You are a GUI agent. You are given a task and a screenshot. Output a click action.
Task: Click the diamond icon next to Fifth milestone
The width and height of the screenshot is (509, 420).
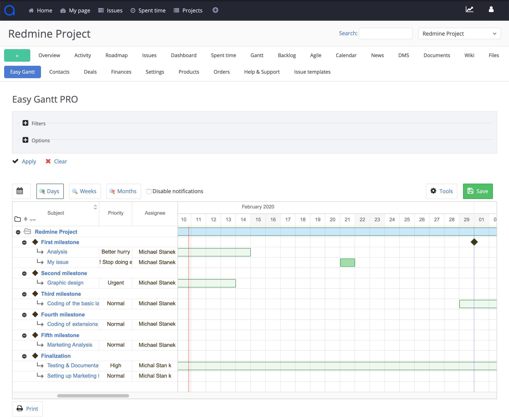pyautogui.click(x=35, y=335)
